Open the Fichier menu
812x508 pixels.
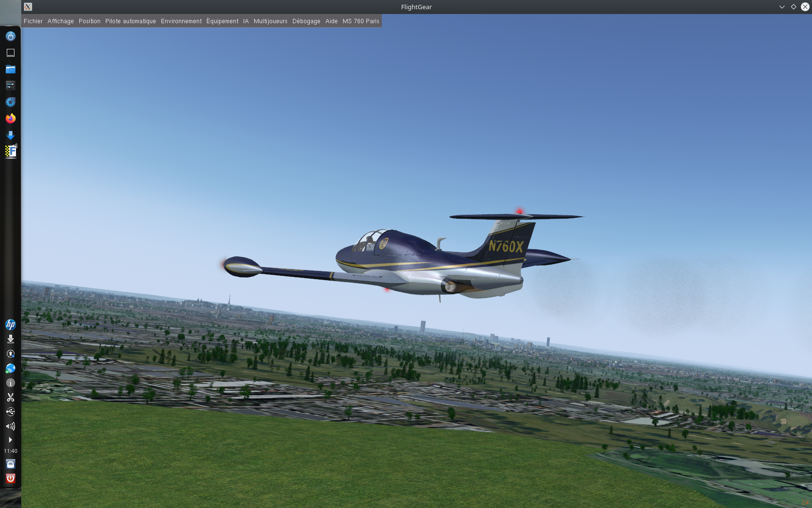(33, 21)
